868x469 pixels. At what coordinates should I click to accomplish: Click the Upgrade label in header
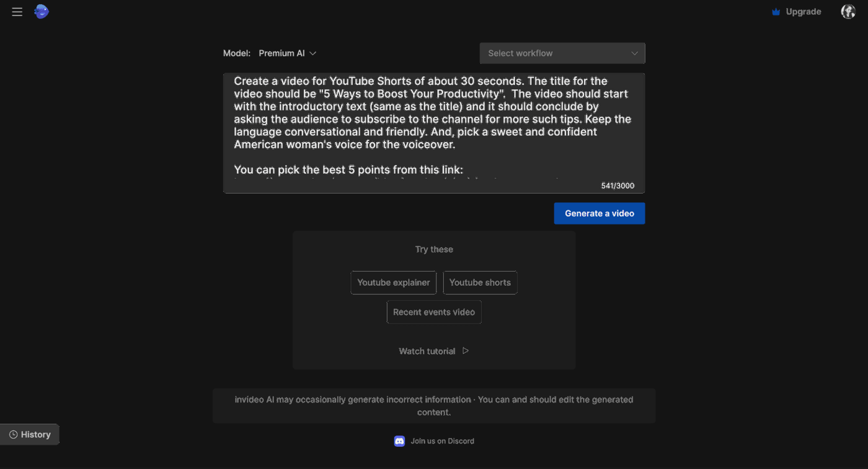pyautogui.click(x=803, y=12)
